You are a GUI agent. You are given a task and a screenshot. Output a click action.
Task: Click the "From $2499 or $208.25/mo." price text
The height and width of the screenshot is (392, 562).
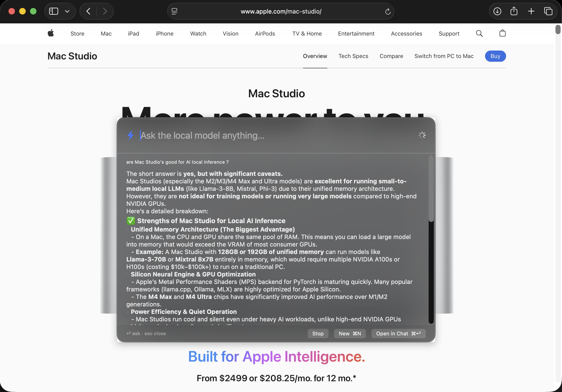[x=277, y=378]
